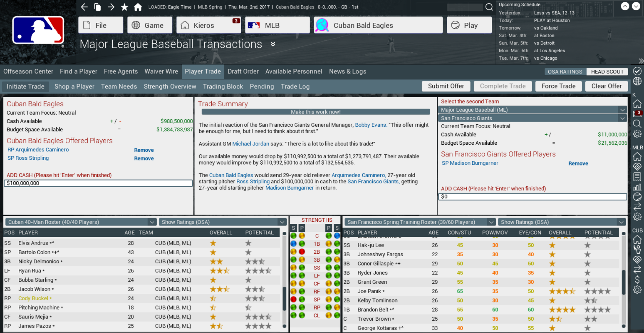Switch to the Shop a Player subtab
This screenshot has width=644, height=333.
(74, 86)
